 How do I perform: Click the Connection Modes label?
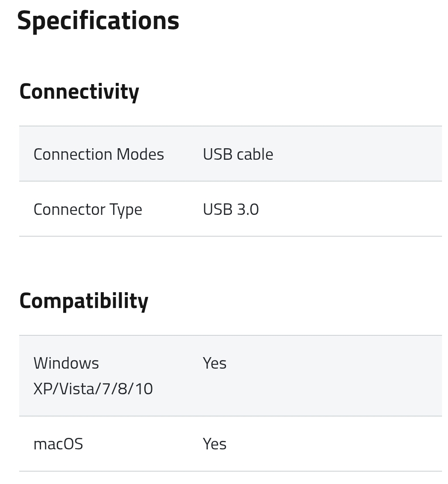(99, 154)
